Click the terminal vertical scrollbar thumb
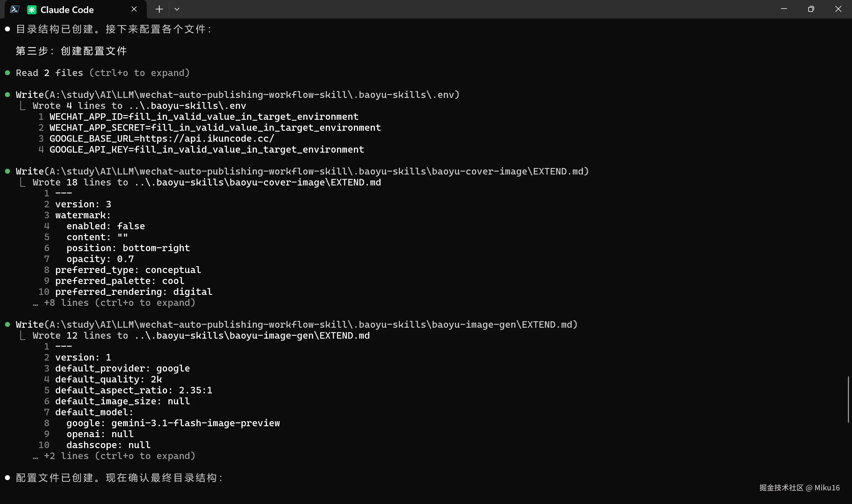This screenshot has height=504, width=852. point(848,399)
